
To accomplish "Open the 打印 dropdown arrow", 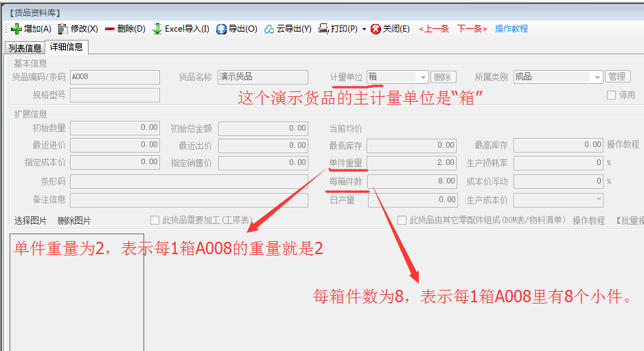I will tap(364, 30).
